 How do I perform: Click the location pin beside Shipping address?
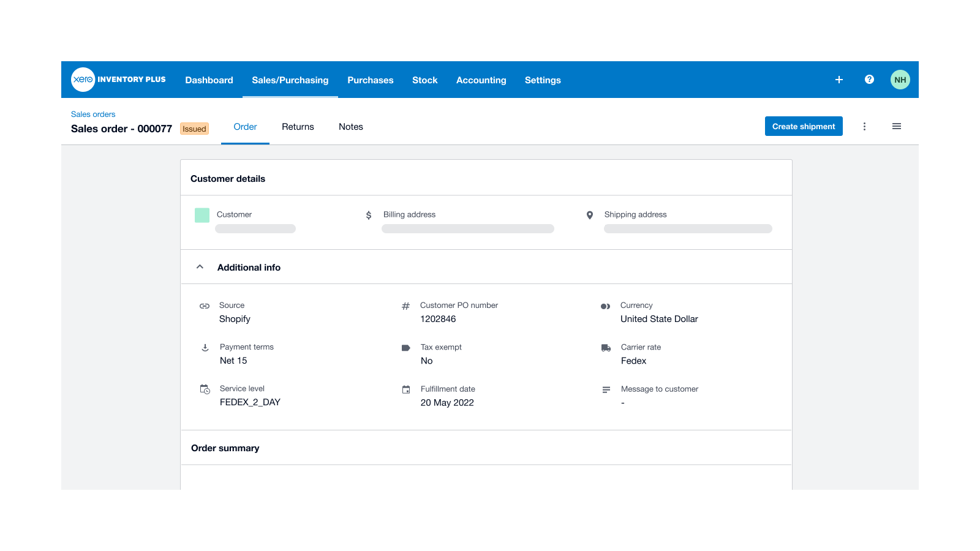click(x=590, y=215)
